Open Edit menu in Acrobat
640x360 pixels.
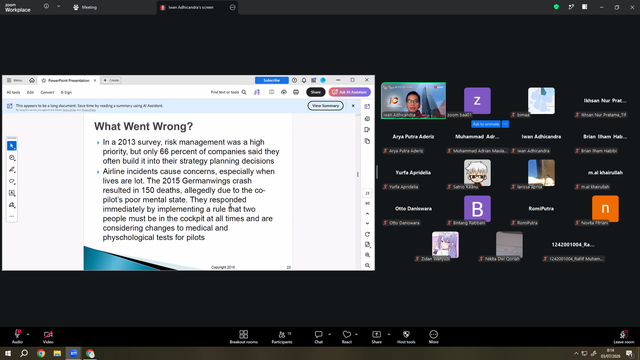click(x=30, y=92)
